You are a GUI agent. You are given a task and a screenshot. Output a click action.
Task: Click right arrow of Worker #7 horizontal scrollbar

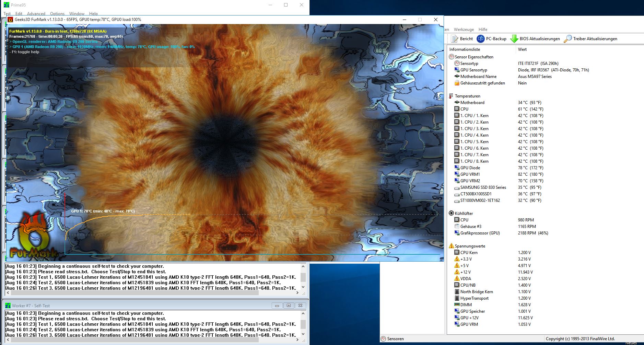[x=298, y=340]
